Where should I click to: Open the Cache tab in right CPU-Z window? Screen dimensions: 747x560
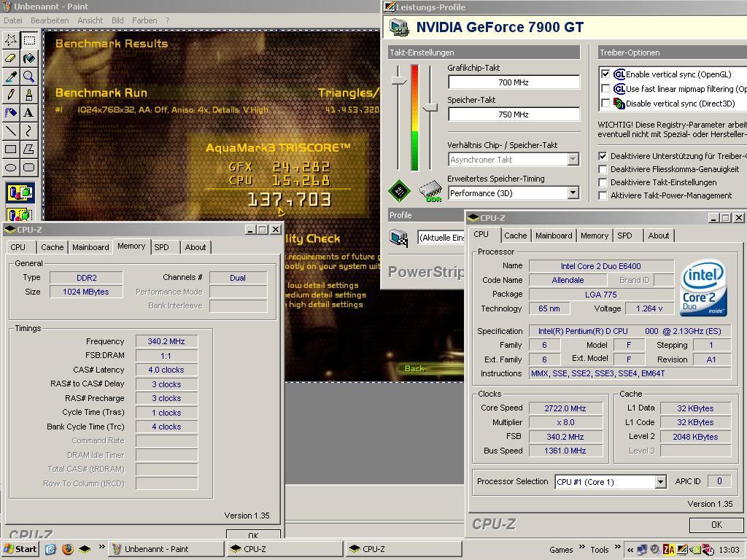tap(516, 236)
